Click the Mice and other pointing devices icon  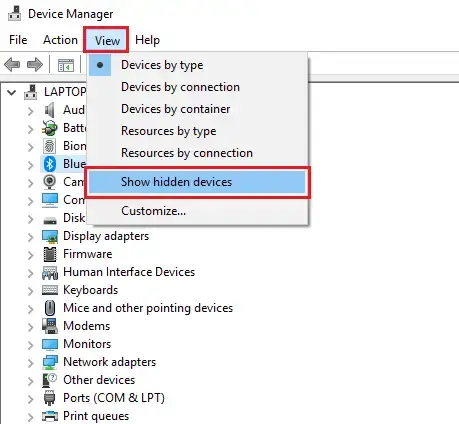(50, 308)
